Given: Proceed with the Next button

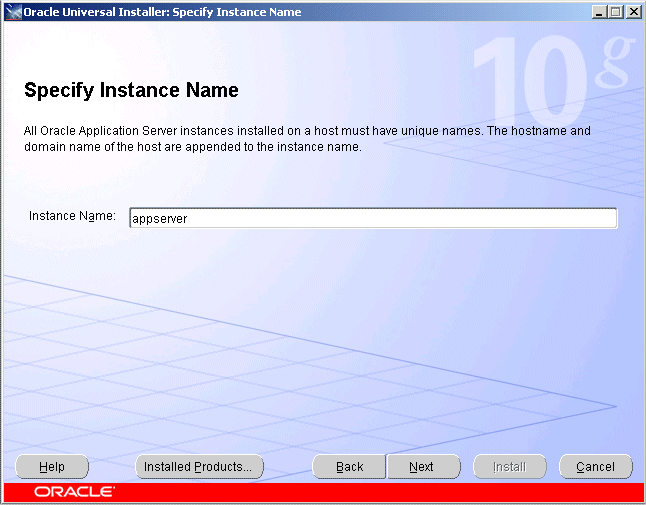Looking at the screenshot, I should tap(424, 467).
